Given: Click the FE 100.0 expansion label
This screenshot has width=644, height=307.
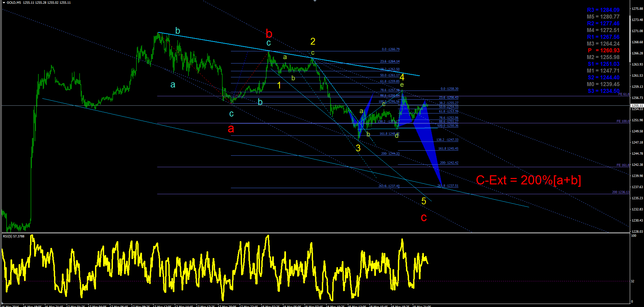Looking at the screenshot, I should coord(623,121).
